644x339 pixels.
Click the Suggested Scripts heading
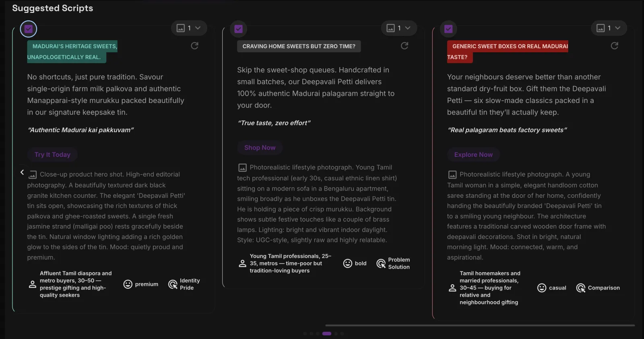[x=53, y=8]
